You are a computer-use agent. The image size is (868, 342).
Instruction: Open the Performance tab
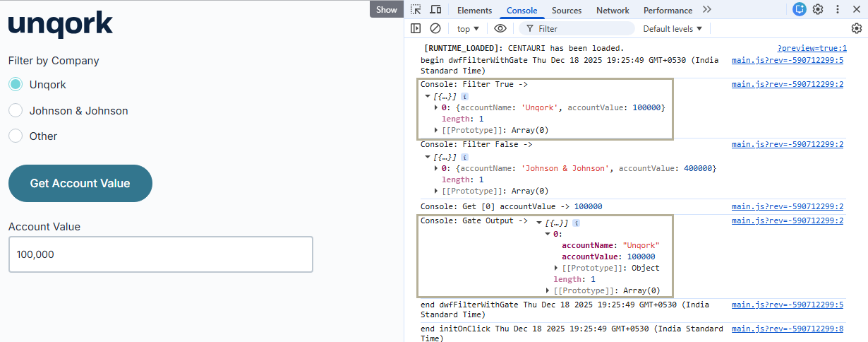pos(668,10)
